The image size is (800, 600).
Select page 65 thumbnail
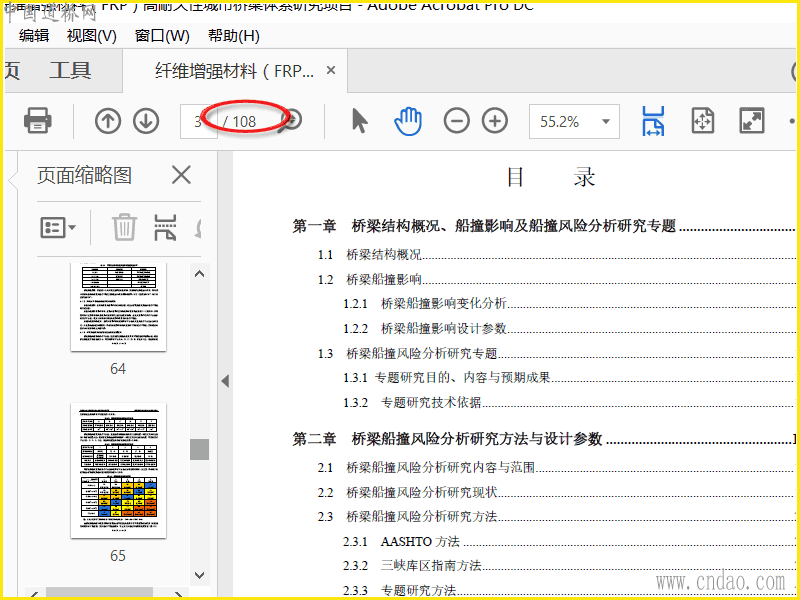click(x=118, y=470)
